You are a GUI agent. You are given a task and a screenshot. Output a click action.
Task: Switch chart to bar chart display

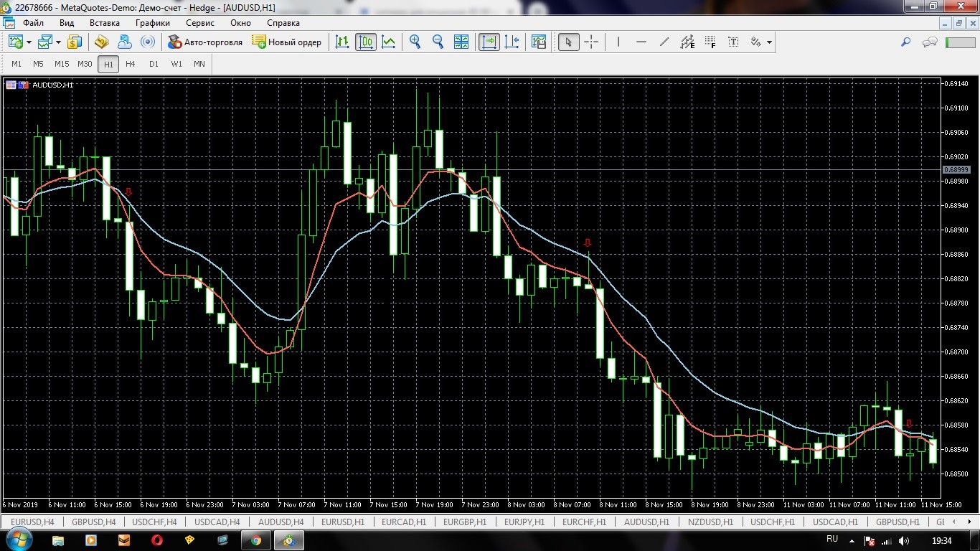tap(343, 42)
